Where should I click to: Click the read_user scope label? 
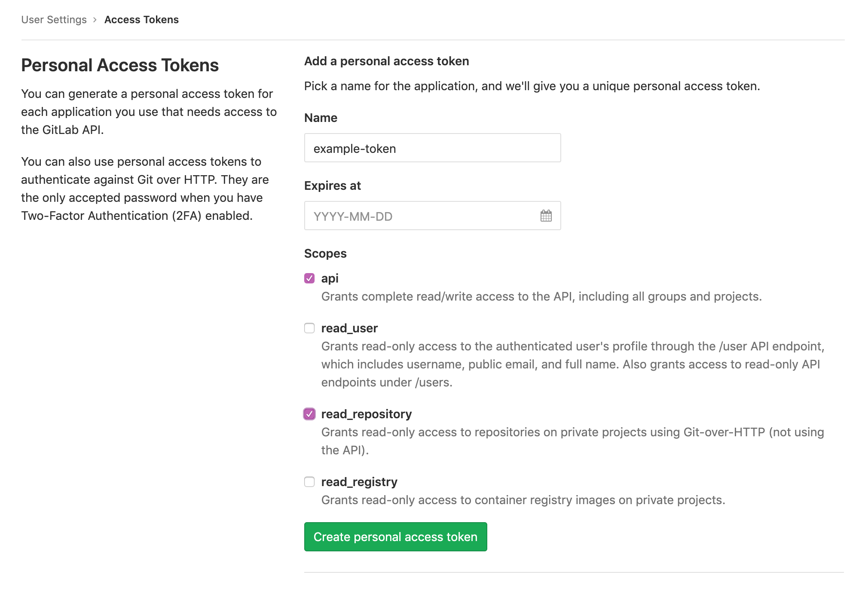[349, 328]
